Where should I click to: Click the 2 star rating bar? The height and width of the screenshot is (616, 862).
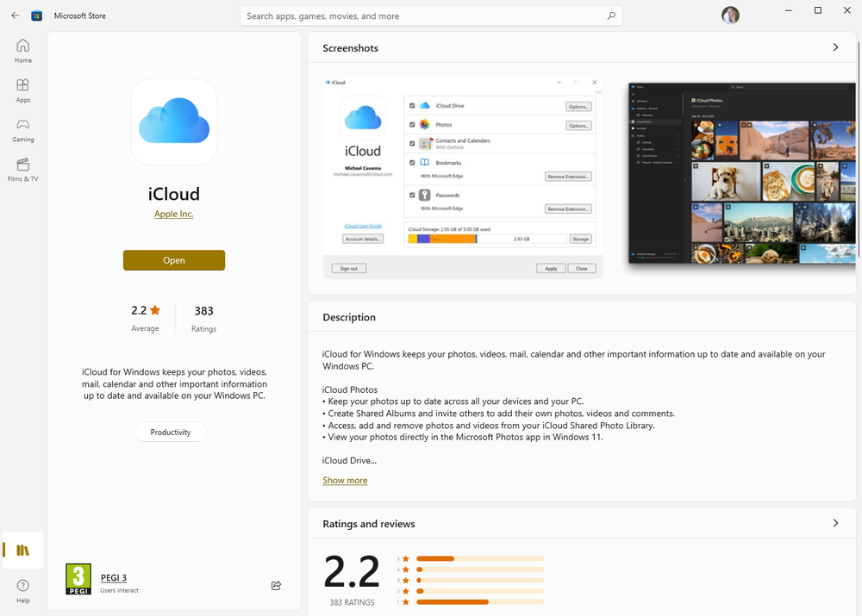coord(480,591)
